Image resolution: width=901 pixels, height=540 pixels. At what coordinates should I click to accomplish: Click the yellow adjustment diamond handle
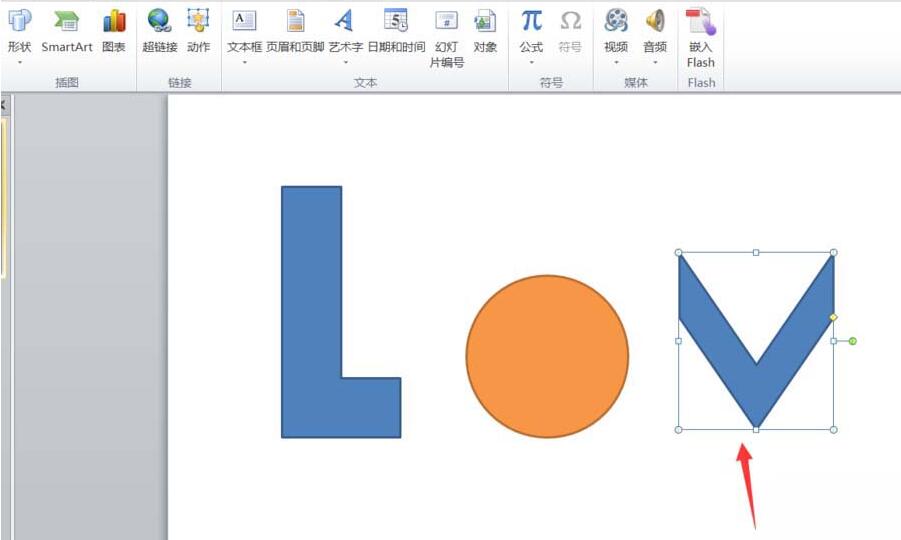coord(834,317)
